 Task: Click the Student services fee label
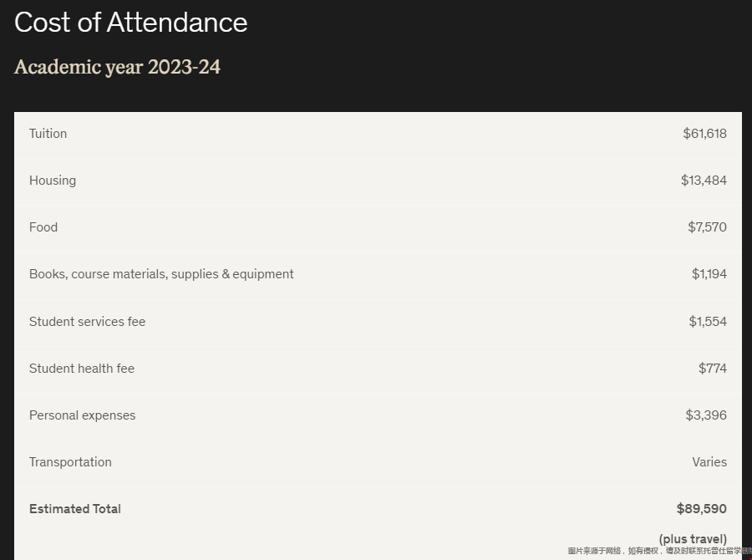coord(87,322)
